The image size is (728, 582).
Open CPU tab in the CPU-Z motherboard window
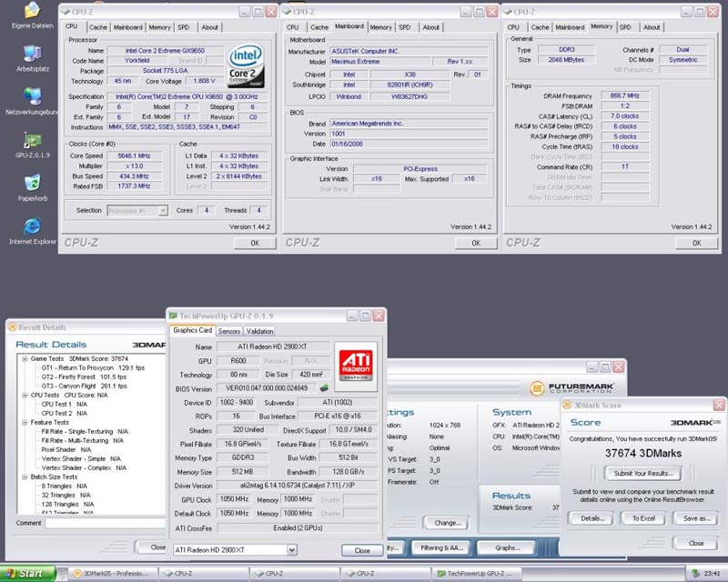[292, 27]
